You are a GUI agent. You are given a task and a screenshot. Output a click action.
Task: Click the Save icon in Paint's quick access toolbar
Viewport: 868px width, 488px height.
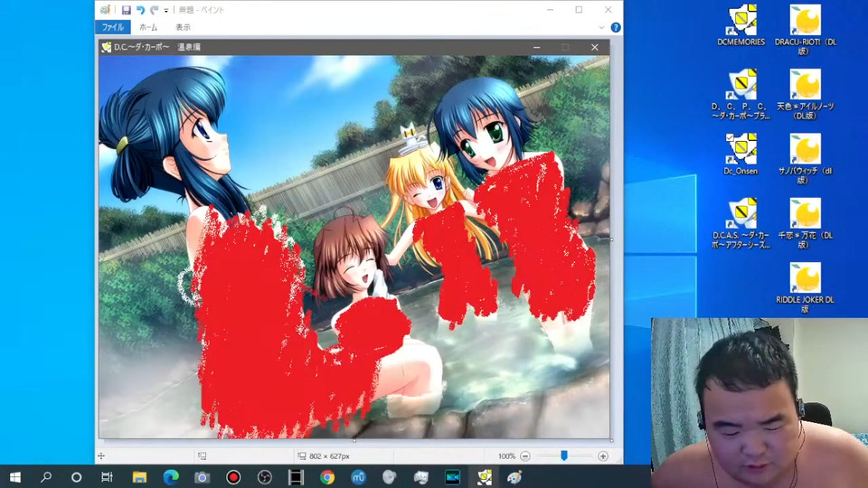(127, 10)
